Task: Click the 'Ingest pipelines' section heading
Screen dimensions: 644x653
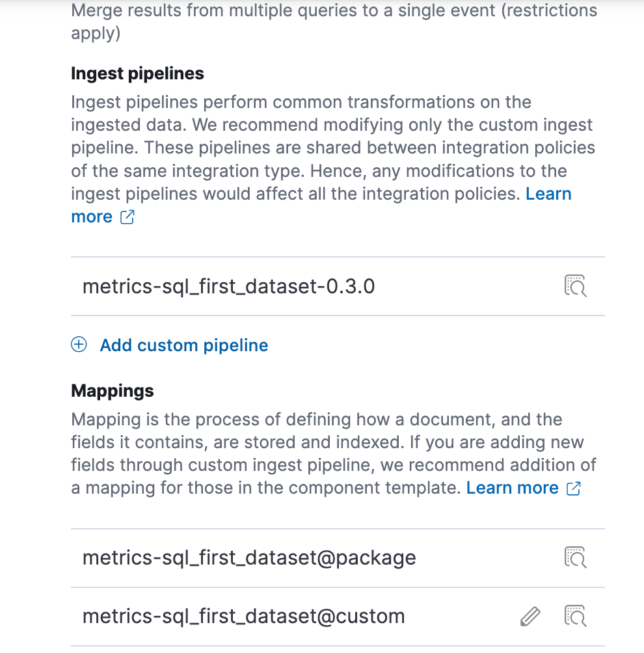Action: 137,73
